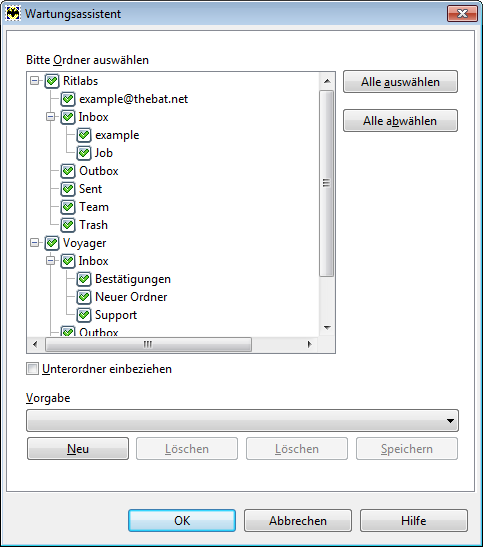The width and height of the screenshot is (483, 547).
Task: Select the Support folder entry
Action: pyautogui.click(x=116, y=315)
